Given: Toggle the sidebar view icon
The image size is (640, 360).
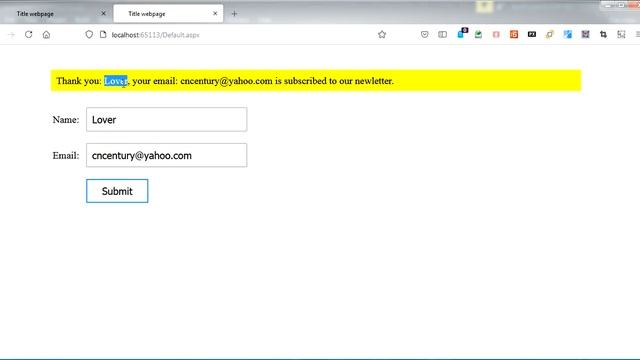Looking at the screenshot, I should tap(442, 35).
